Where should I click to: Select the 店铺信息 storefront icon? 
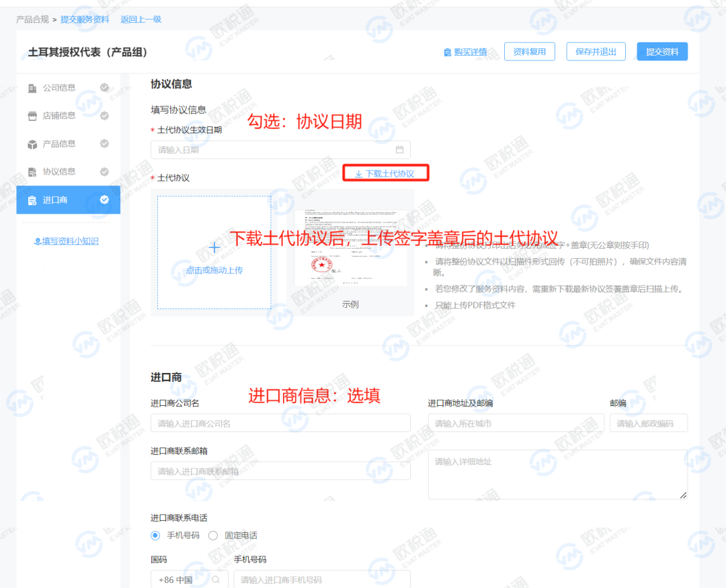32,116
